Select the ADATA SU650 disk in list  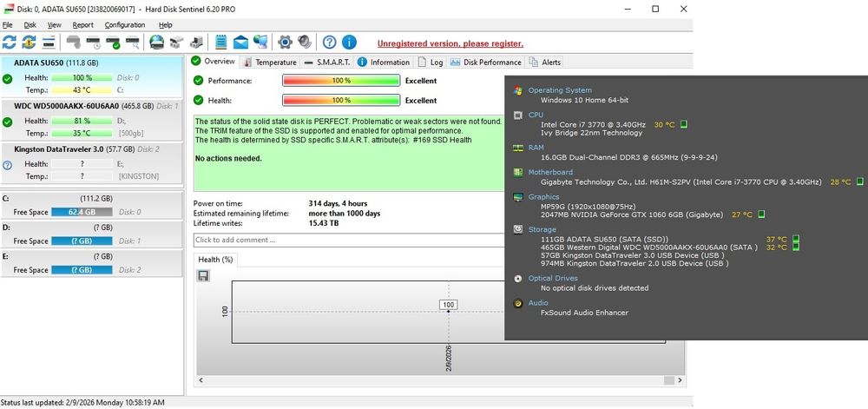pos(91,76)
